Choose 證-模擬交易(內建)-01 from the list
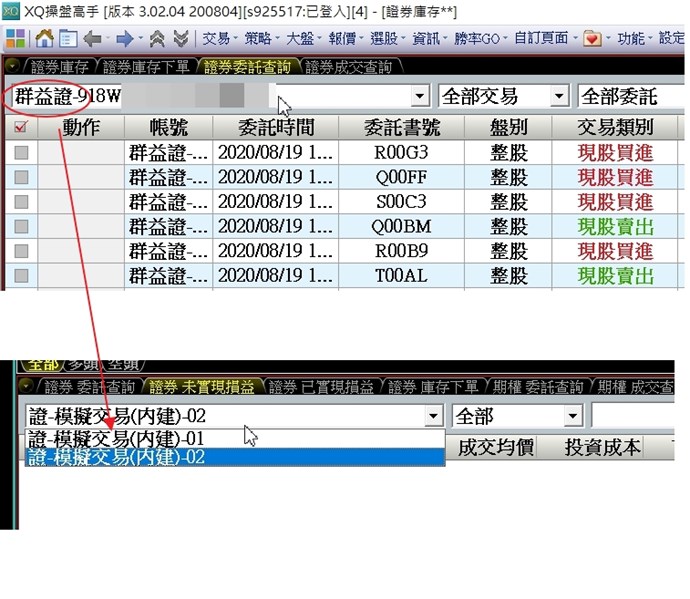Screen dimensions: 690x599 (117, 438)
